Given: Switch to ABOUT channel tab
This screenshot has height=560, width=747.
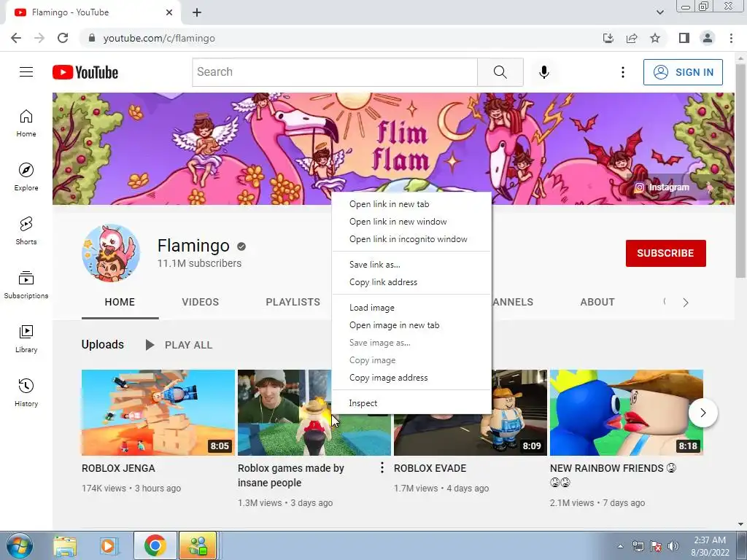Looking at the screenshot, I should coord(597,302).
